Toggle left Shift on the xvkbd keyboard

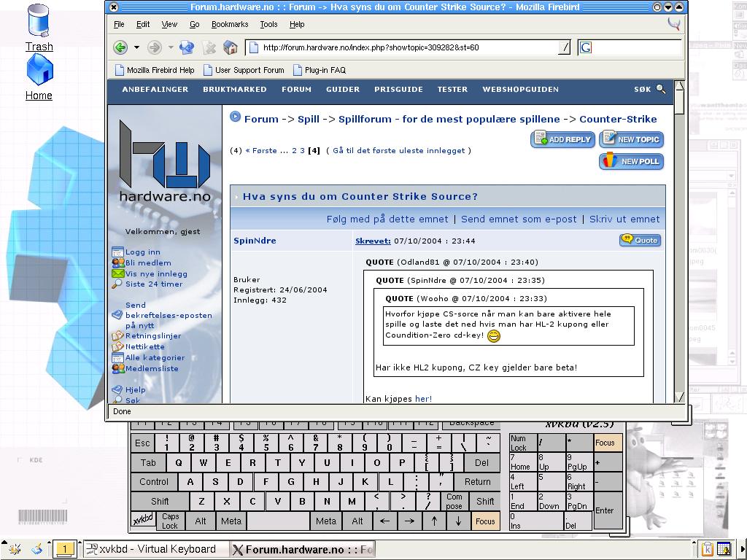(160, 501)
